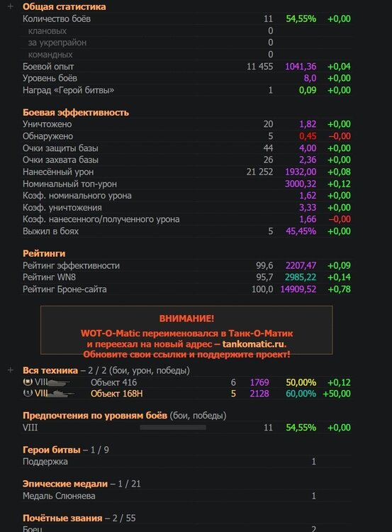Click the red 0,45 spotted value
392x532 pixels.
(x=308, y=136)
